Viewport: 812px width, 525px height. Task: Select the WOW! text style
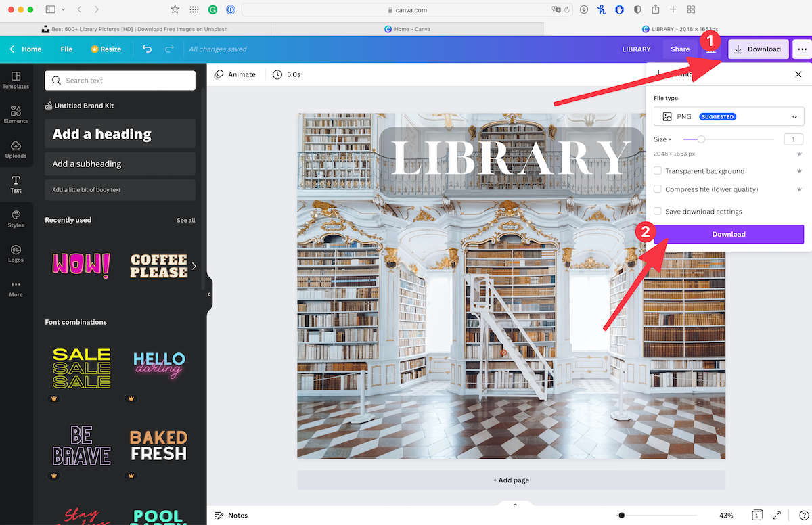click(x=81, y=266)
